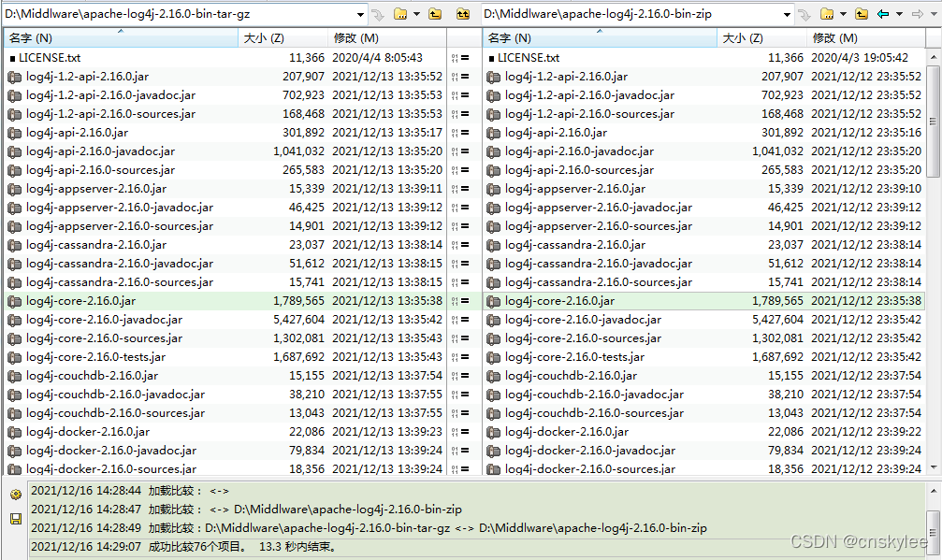The image size is (942, 560).
Task: Select log4j-core-2.16.0-tests.jar in left pane
Action: (x=95, y=358)
